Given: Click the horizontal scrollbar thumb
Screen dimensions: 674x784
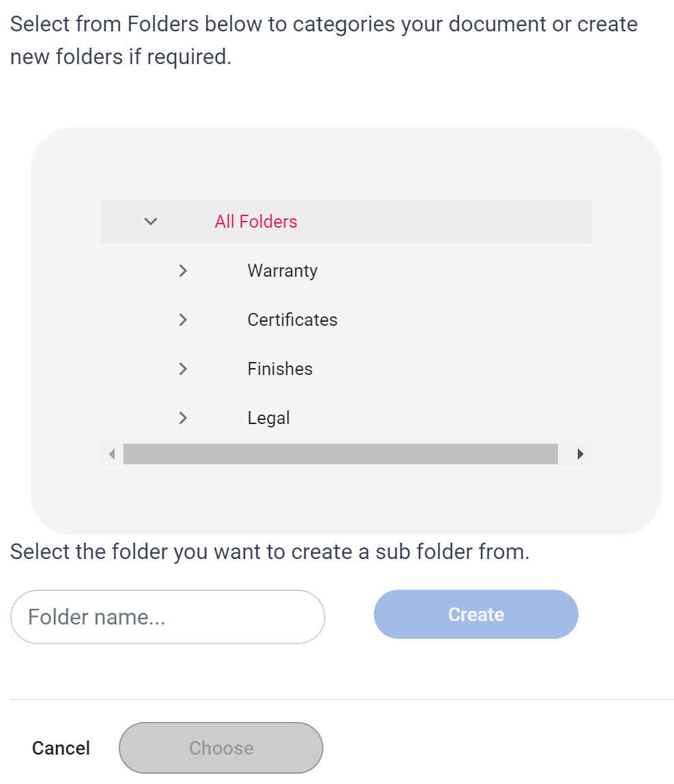Looking at the screenshot, I should tap(340, 454).
